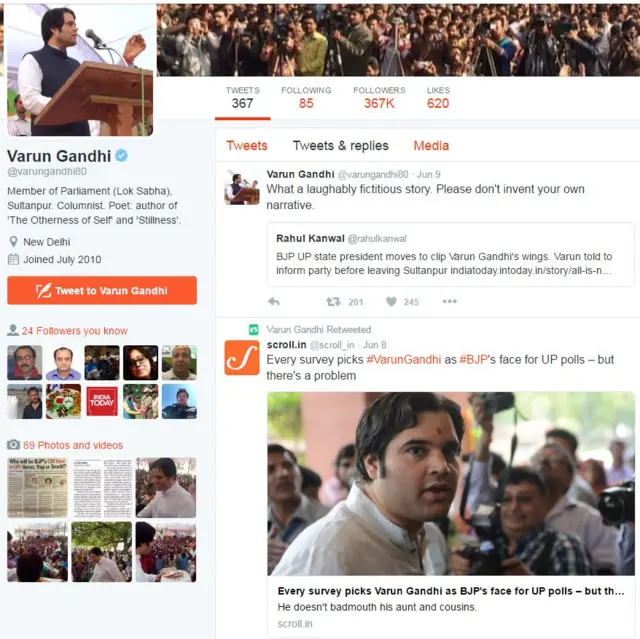640x639 pixels.
Task: Click the camera icon beside Photos and videos
Action: click(x=13, y=444)
